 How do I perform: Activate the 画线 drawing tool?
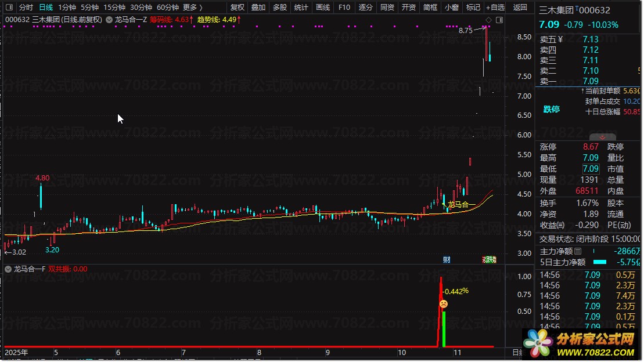tap(323, 8)
